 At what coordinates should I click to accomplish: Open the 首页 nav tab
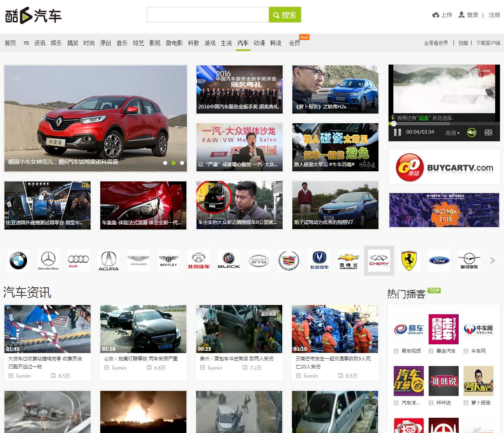10,43
